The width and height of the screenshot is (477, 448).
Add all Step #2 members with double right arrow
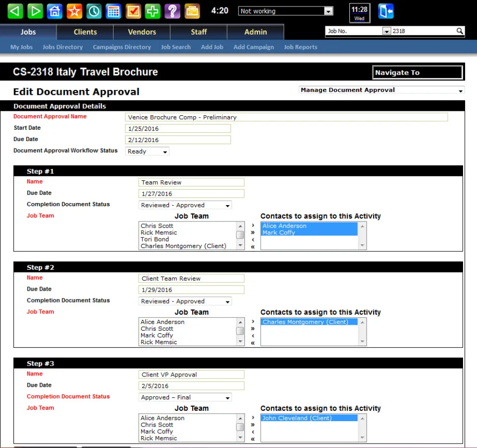coord(253,328)
